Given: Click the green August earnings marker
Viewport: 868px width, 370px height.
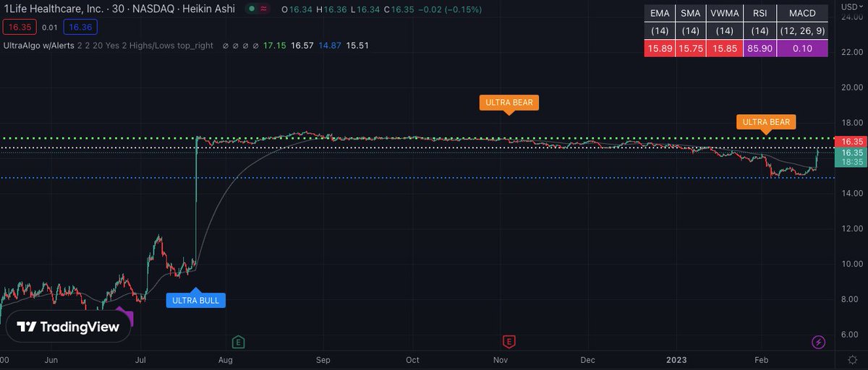Looking at the screenshot, I should pos(237,340).
